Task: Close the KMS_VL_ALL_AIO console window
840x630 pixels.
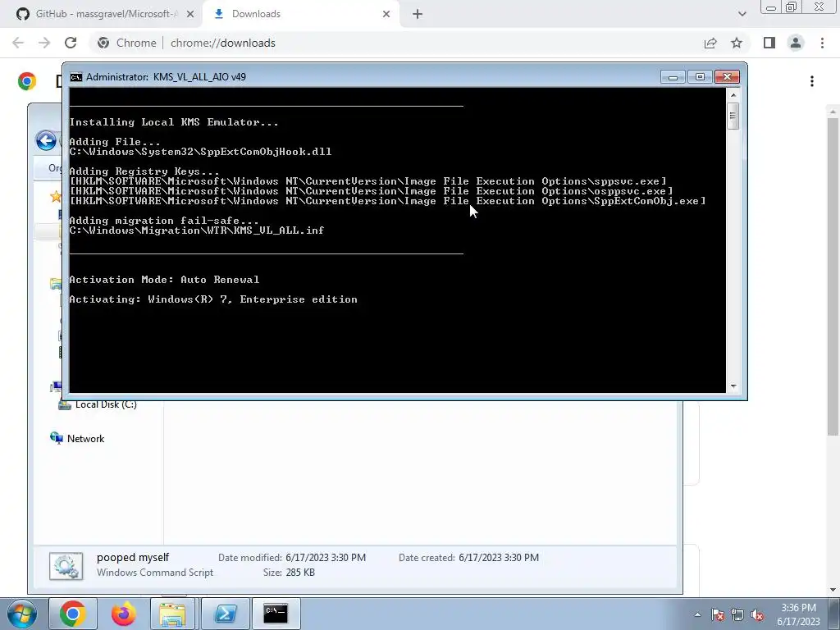Action: click(727, 77)
